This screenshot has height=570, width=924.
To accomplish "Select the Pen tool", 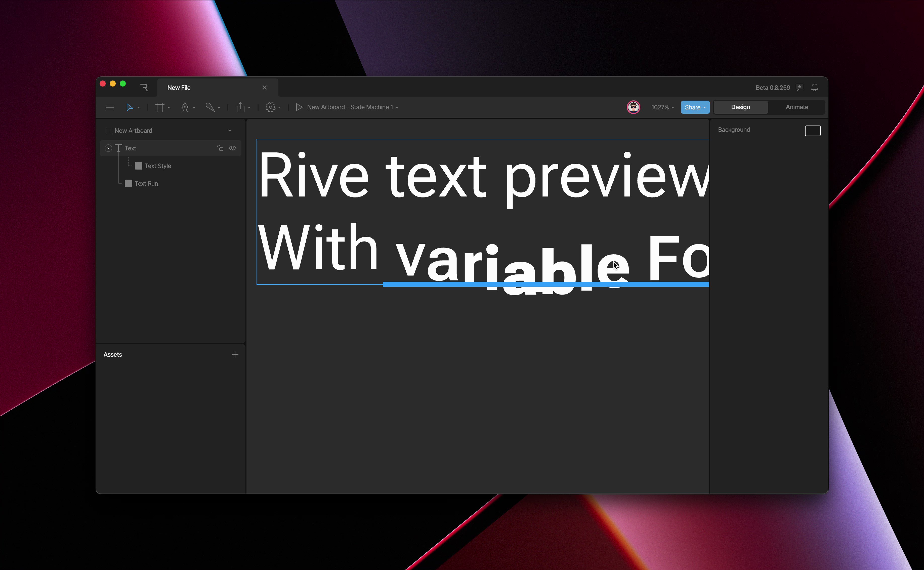I will [185, 107].
